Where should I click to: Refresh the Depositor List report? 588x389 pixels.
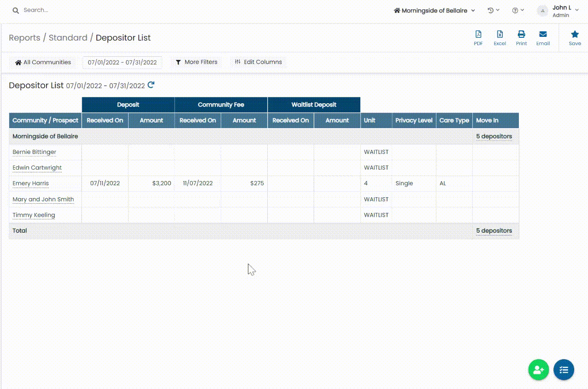coord(151,85)
